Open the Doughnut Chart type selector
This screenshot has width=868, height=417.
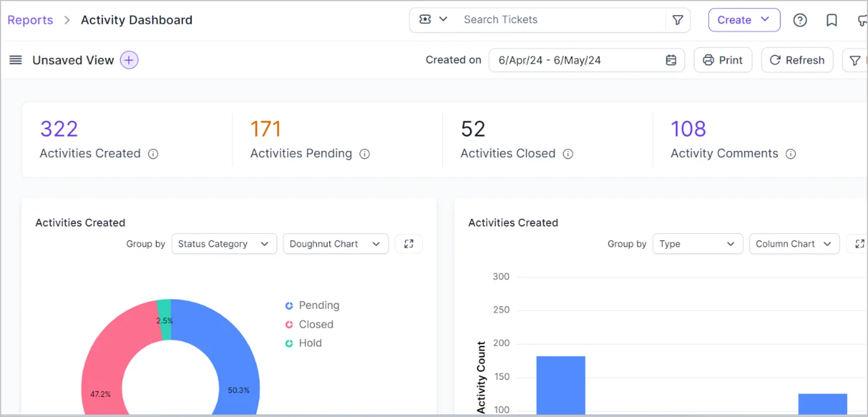tap(335, 243)
